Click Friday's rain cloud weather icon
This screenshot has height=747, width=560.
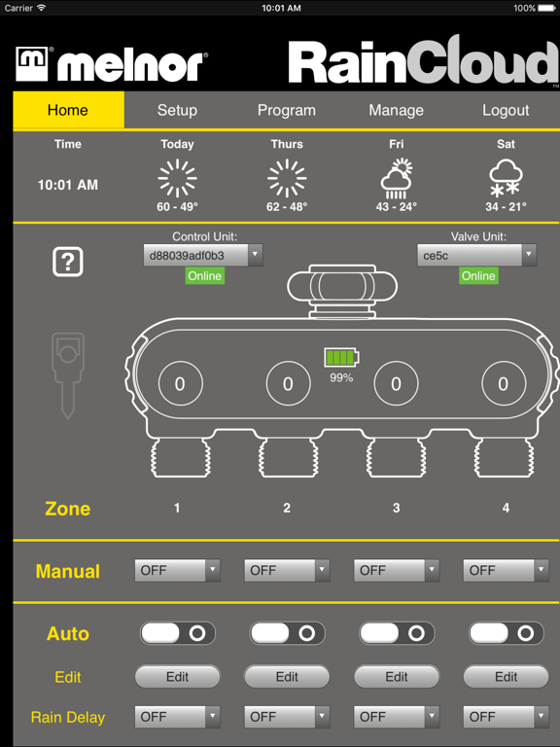point(397,178)
